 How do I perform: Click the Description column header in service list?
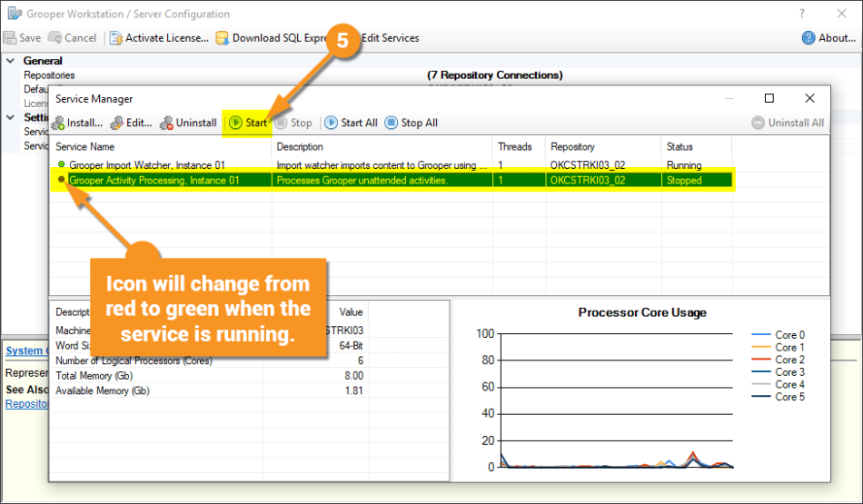(382, 147)
